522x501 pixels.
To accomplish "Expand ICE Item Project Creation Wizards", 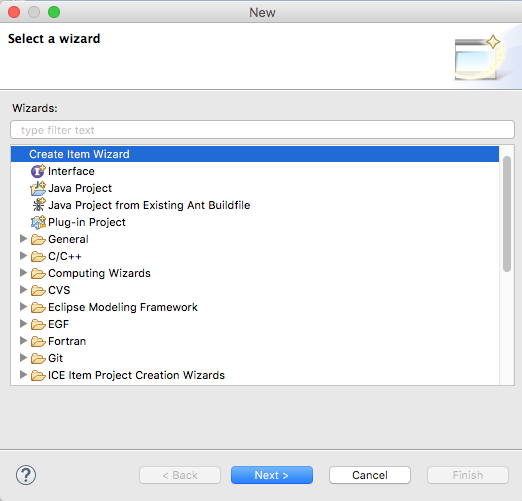I will pyautogui.click(x=23, y=375).
